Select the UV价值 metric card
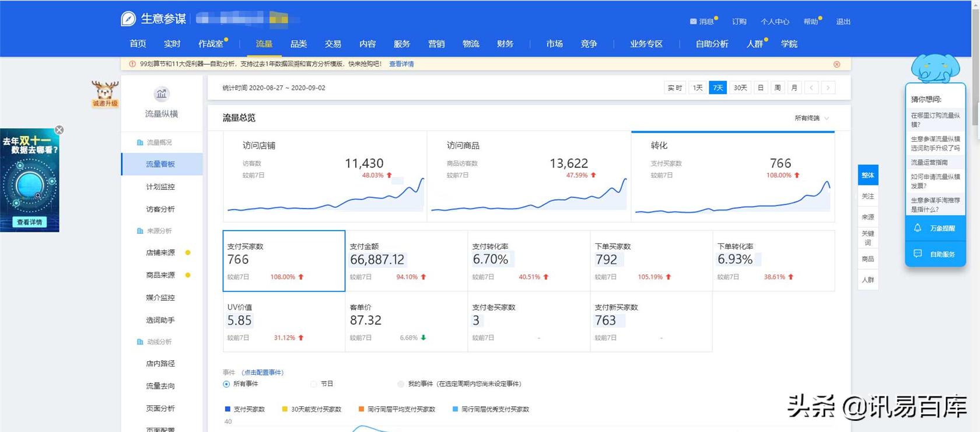 click(x=284, y=322)
